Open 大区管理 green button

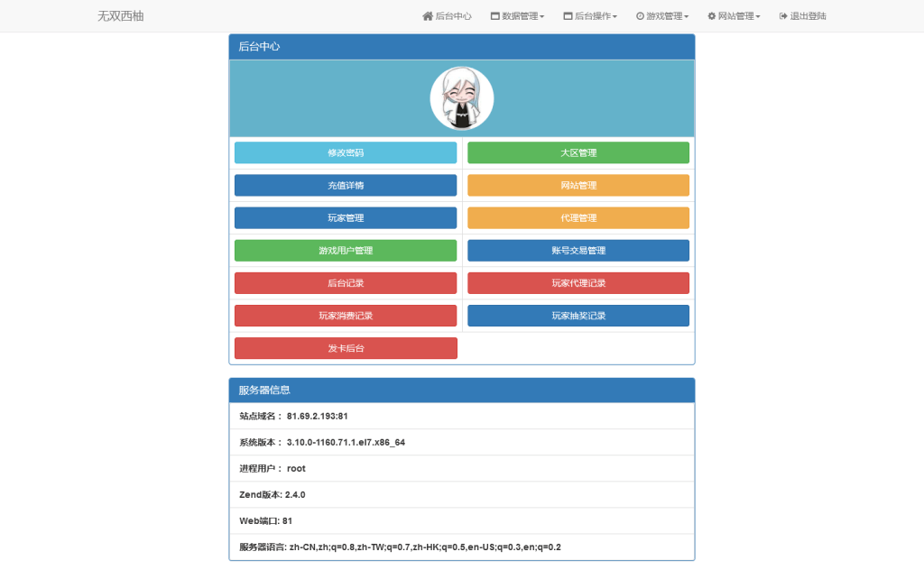[578, 153]
